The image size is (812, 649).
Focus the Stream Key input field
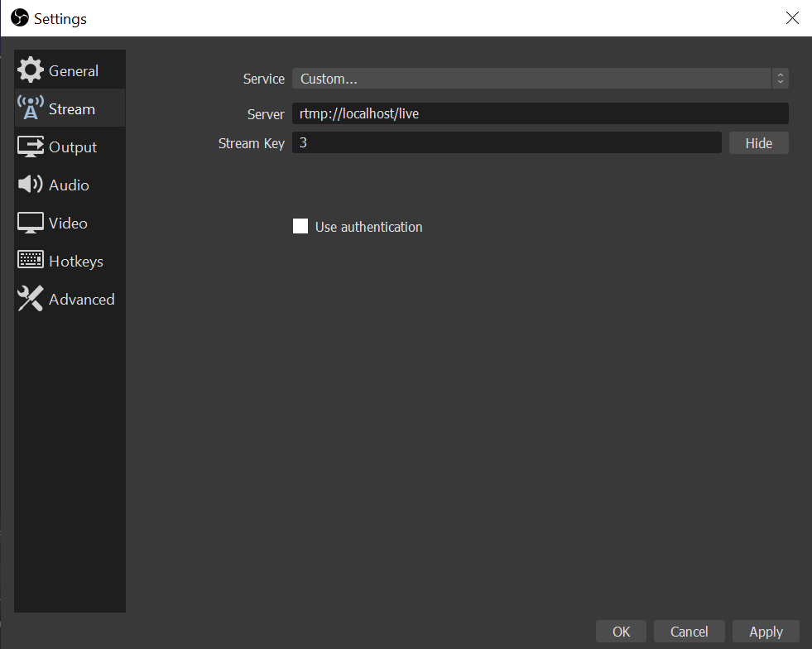tap(507, 142)
